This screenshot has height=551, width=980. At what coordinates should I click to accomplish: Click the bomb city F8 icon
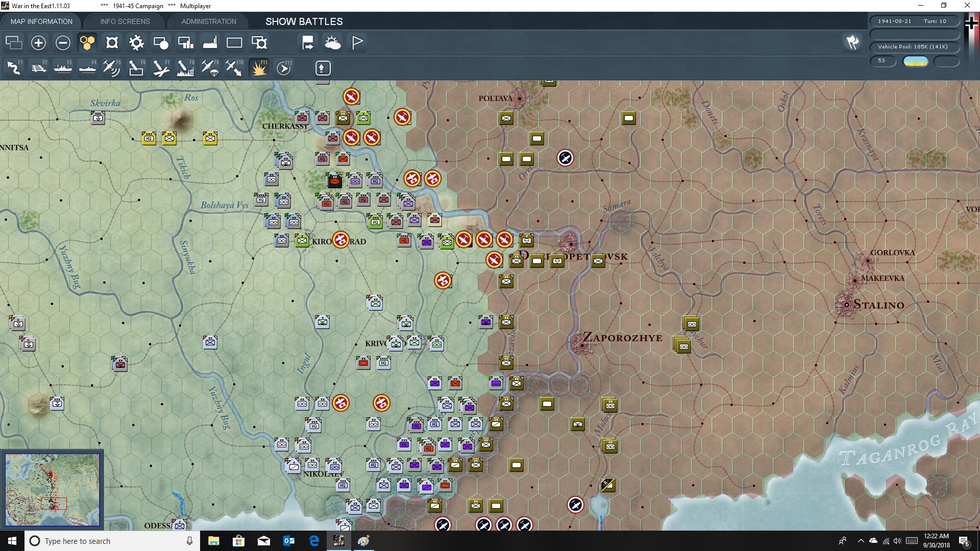(185, 68)
